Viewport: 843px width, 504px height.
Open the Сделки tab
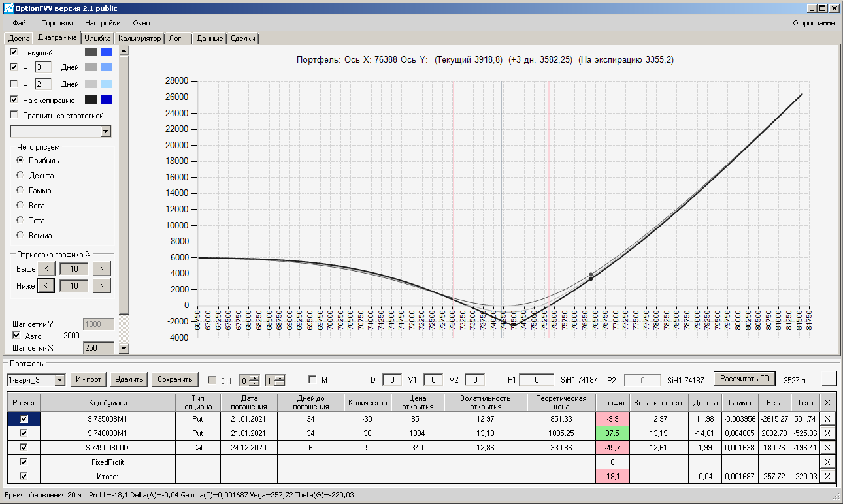point(243,39)
